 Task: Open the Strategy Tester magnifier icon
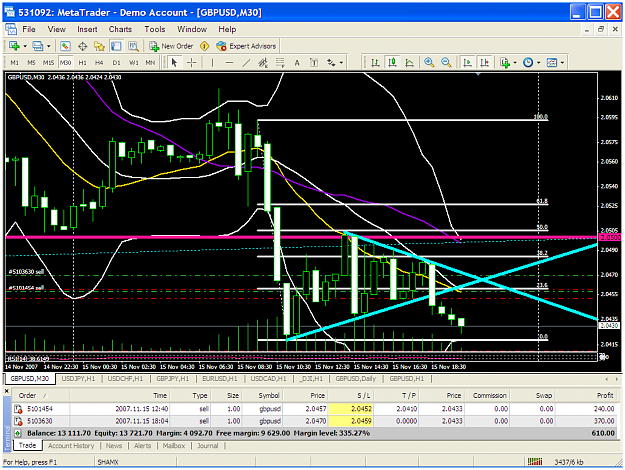coord(133,46)
